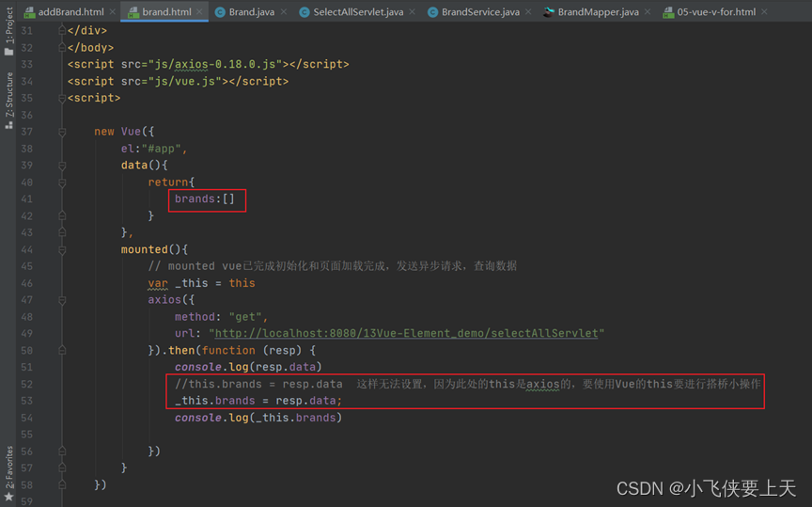Click the addBrand.html file icon
The image size is (812, 507).
29,12
